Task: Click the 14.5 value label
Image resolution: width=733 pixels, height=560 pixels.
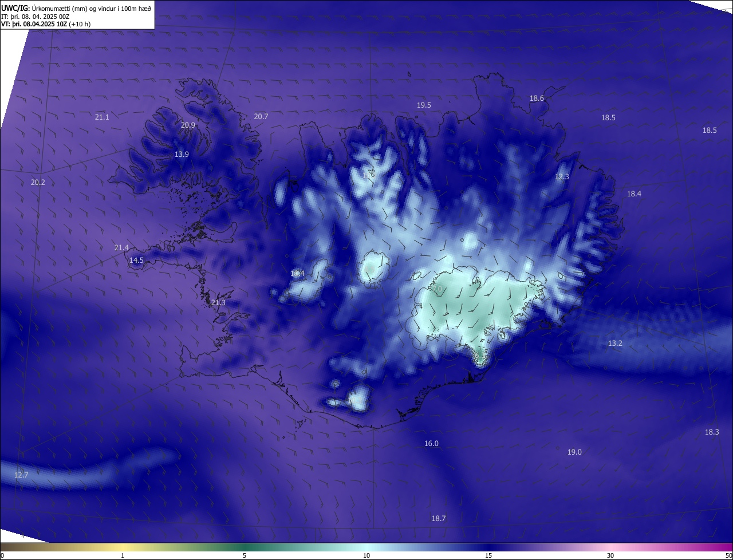Action: pyautogui.click(x=136, y=261)
